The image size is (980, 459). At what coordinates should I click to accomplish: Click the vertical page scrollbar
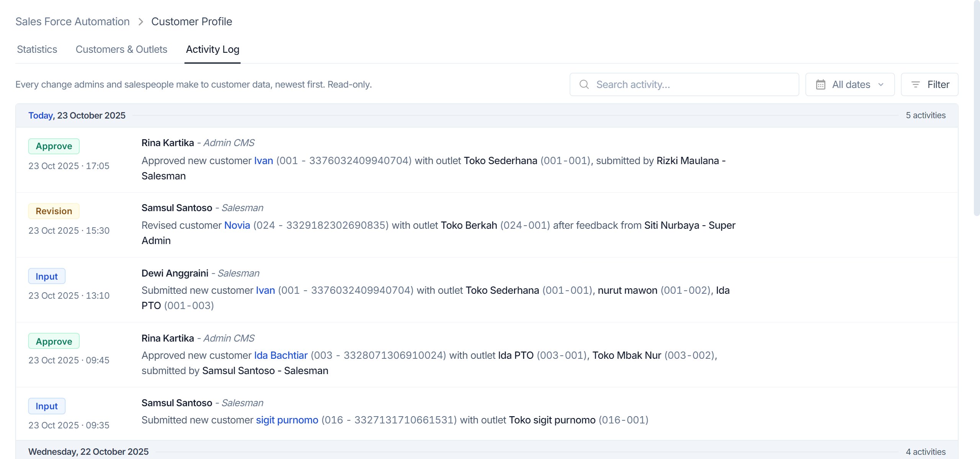click(x=977, y=109)
